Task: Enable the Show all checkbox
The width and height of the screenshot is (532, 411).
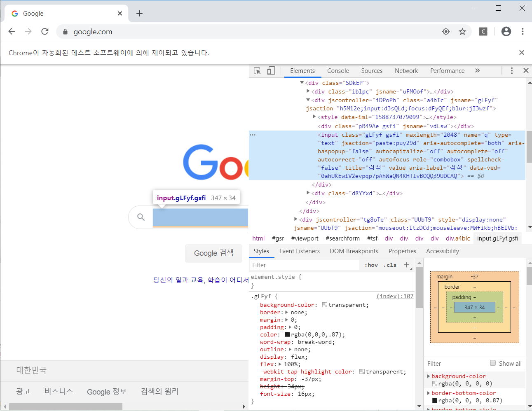Action: click(x=493, y=363)
